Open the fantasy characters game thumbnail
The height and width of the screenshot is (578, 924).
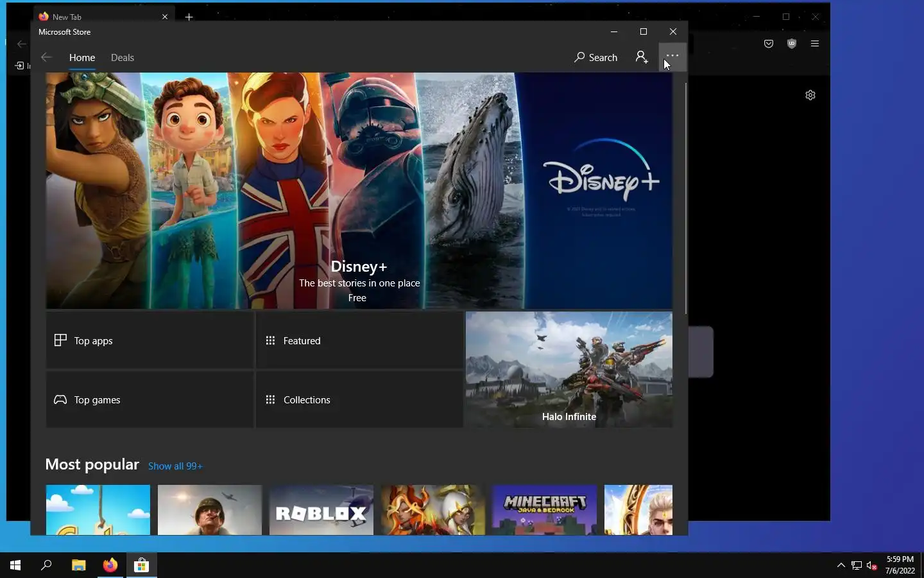coord(433,510)
